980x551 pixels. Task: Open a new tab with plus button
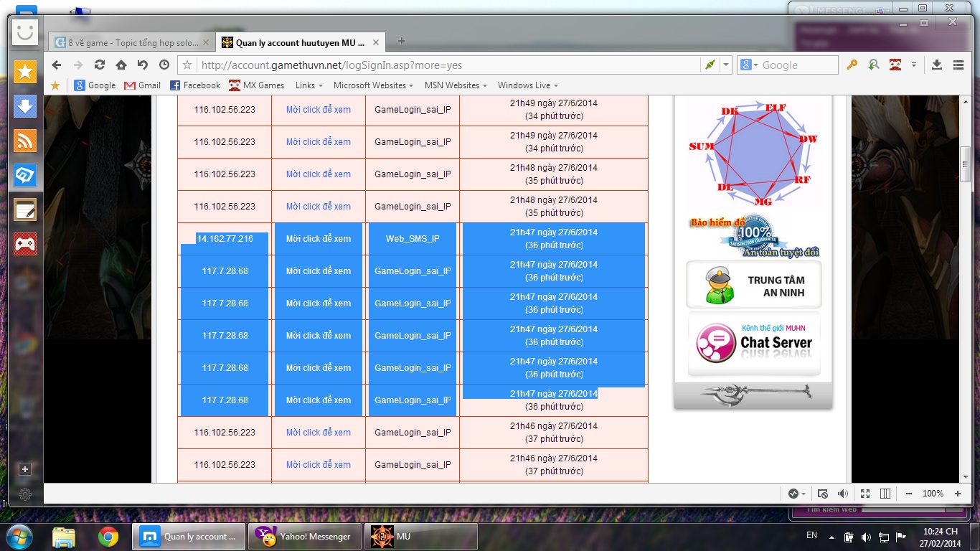(x=402, y=42)
